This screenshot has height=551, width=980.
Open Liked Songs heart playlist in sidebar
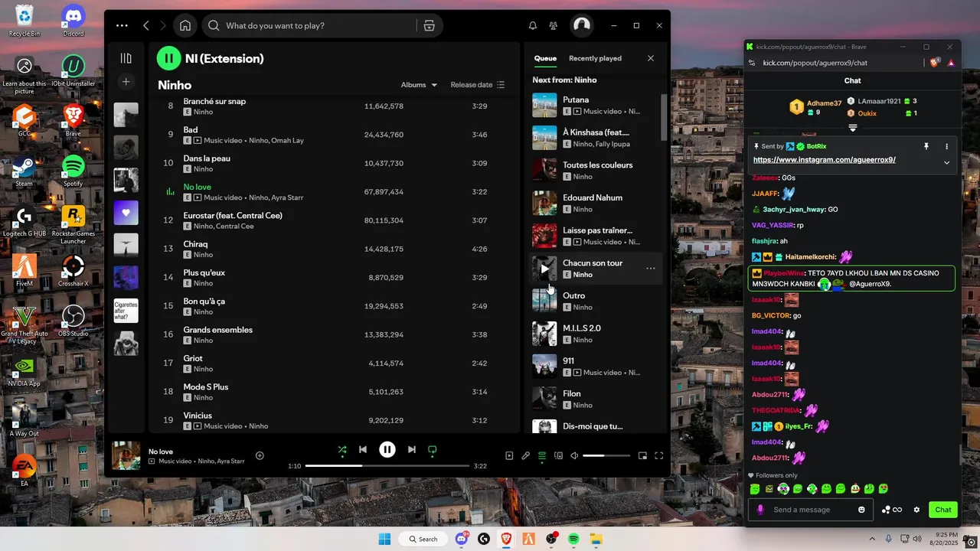[x=126, y=212]
